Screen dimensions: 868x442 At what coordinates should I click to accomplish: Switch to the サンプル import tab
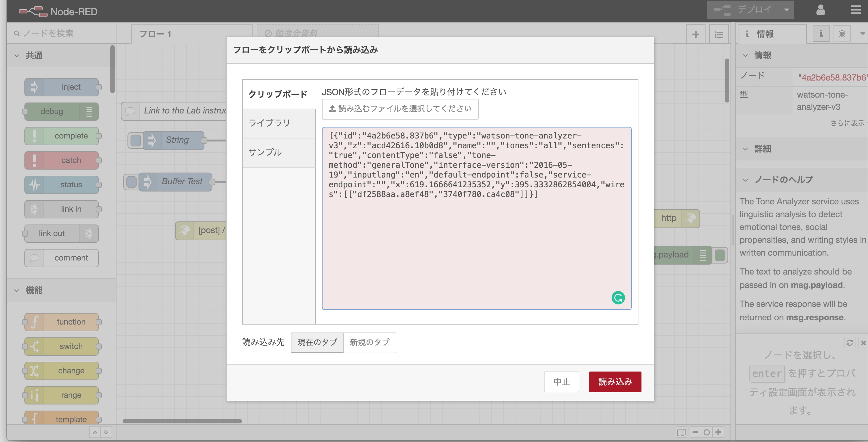[x=279, y=153]
